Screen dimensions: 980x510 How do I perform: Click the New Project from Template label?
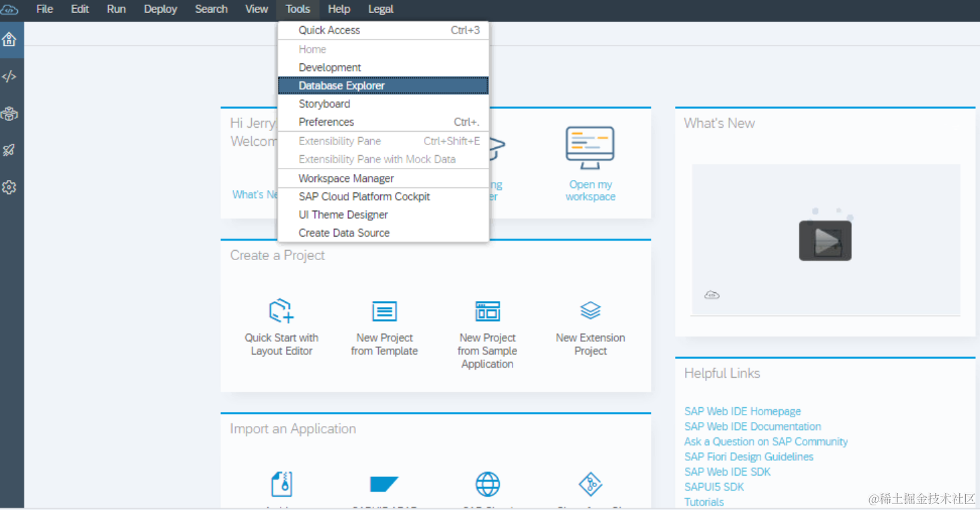click(384, 344)
